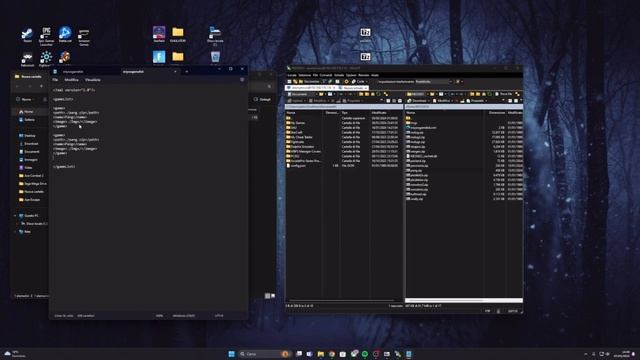This screenshot has height=360, width=640.
Task: Open the Locale menu in WinSCP
Action: click(291, 75)
